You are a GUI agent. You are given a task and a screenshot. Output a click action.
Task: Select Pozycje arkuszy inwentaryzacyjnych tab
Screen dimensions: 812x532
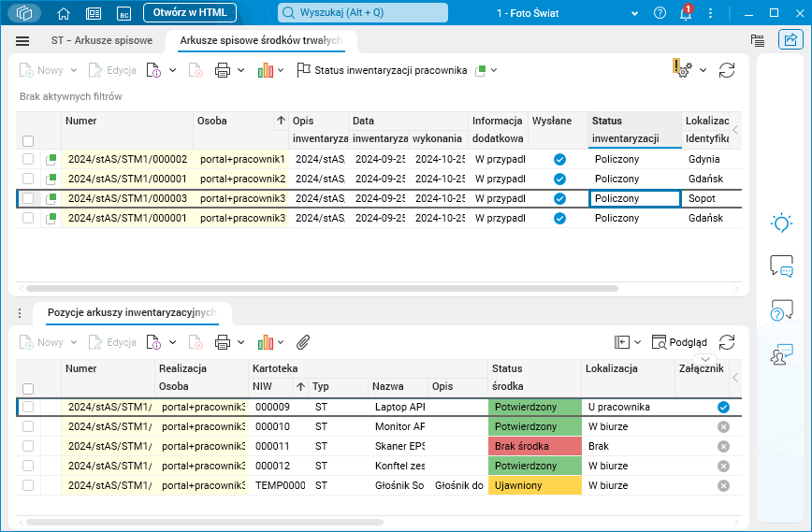[132, 312]
